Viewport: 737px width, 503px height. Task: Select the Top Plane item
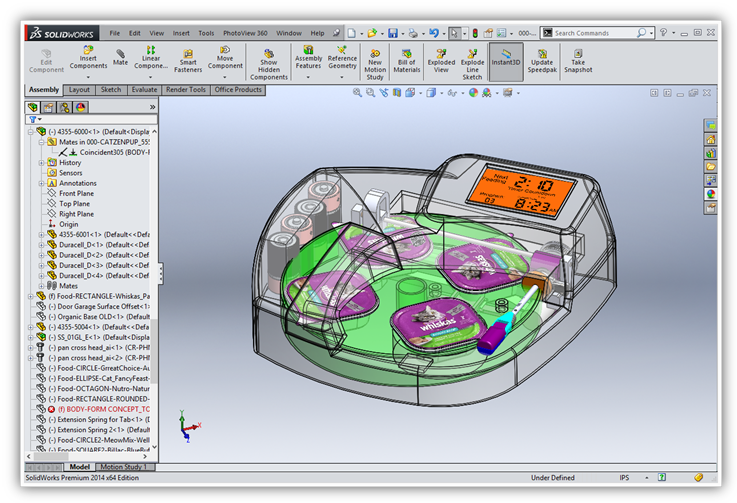tap(76, 204)
